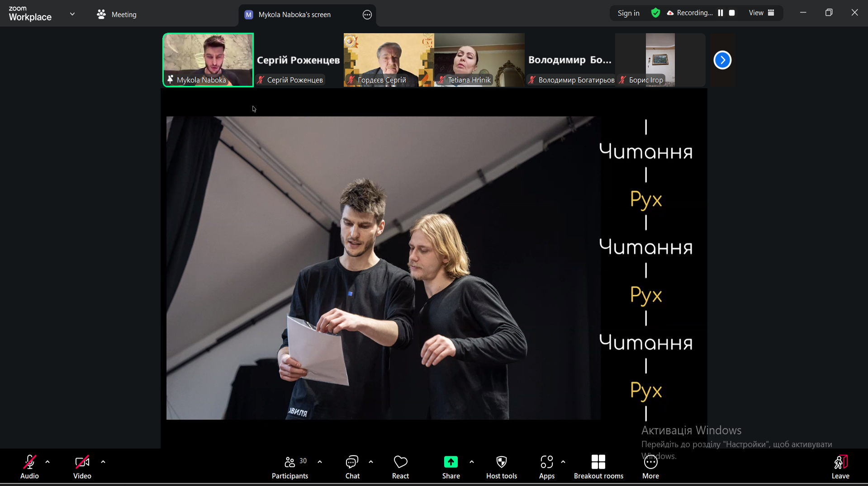Switch to the Meeting tab
The height and width of the screenshot is (486, 868).
pos(117,14)
